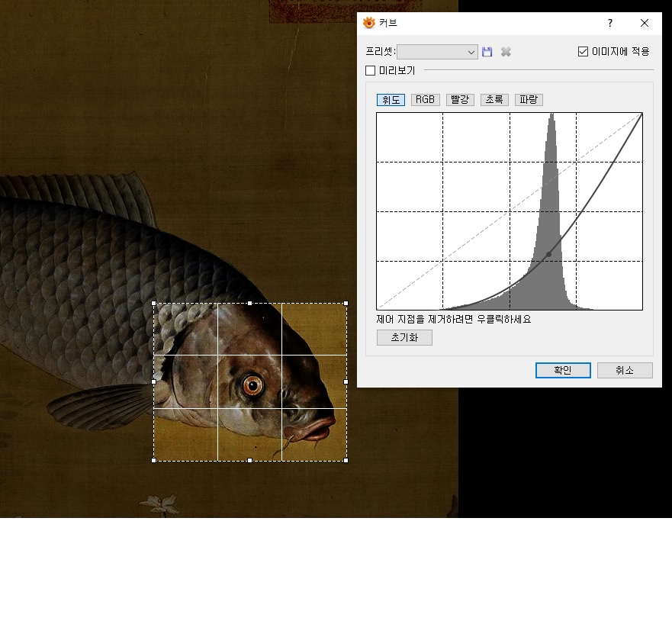Click the left-middle crop selection handle
The image size is (672, 621).
point(154,381)
